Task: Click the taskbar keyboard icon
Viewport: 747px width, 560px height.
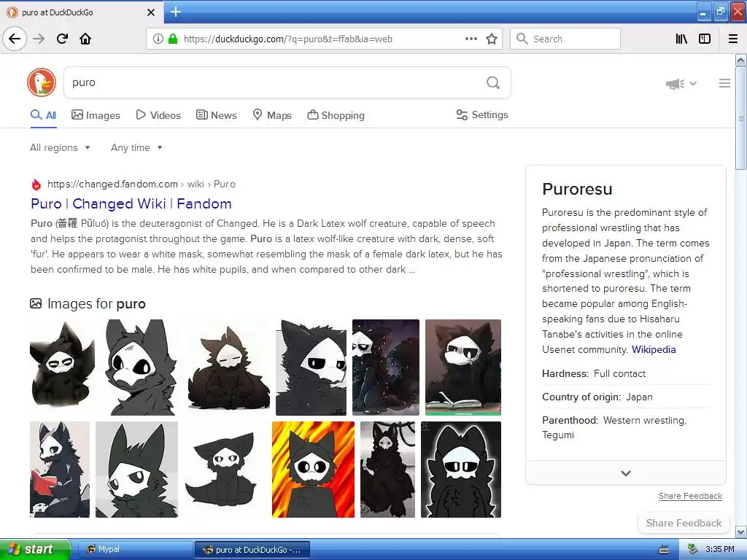Action: coord(664,550)
